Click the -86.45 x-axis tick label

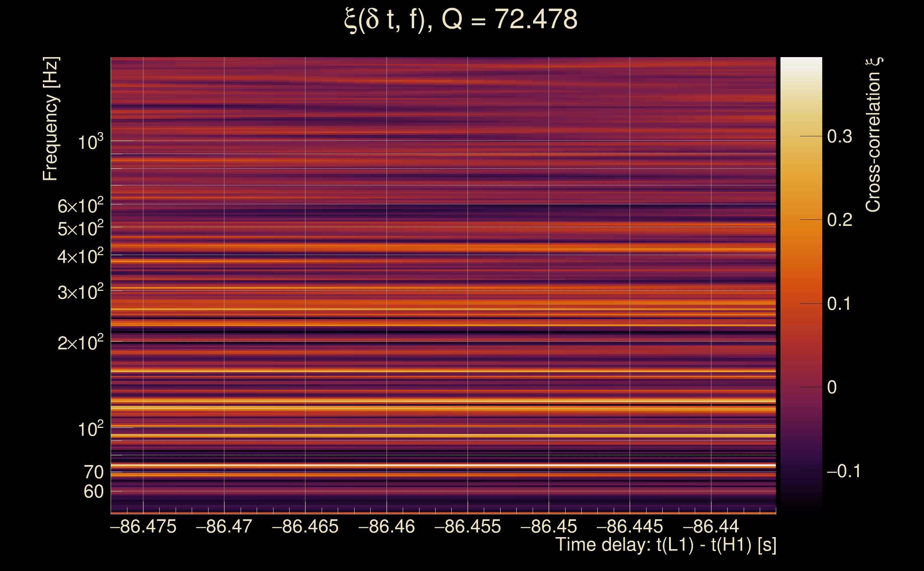click(548, 526)
